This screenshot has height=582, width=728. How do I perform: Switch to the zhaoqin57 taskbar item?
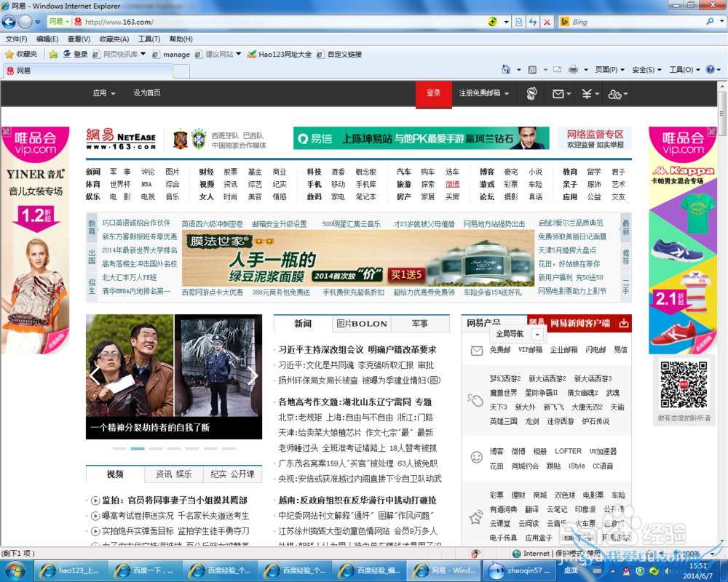[518, 570]
